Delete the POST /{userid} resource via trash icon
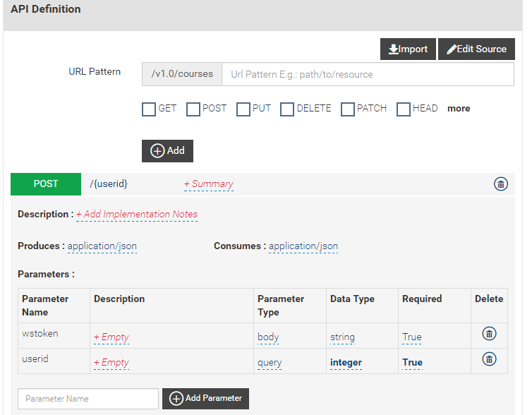The height and width of the screenshot is (415, 532). click(500, 184)
